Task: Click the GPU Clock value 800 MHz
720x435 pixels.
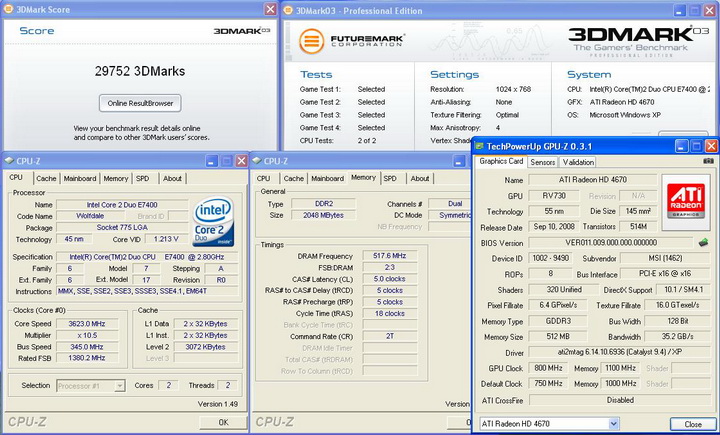Action: click(x=548, y=368)
